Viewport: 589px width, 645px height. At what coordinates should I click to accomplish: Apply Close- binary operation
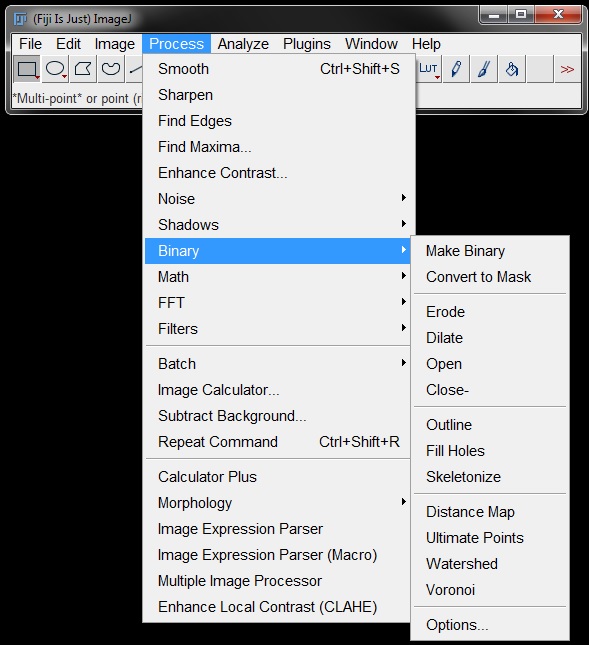[490, 390]
